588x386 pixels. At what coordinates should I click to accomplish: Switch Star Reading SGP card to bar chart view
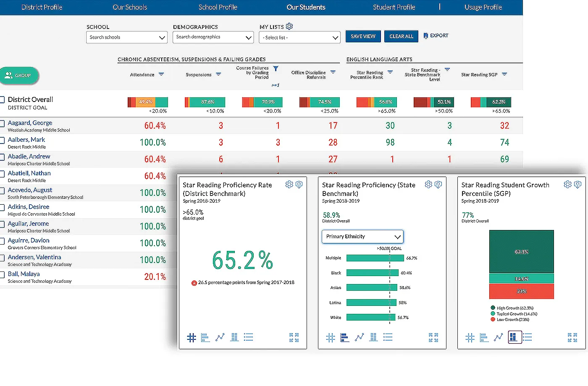click(x=483, y=337)
